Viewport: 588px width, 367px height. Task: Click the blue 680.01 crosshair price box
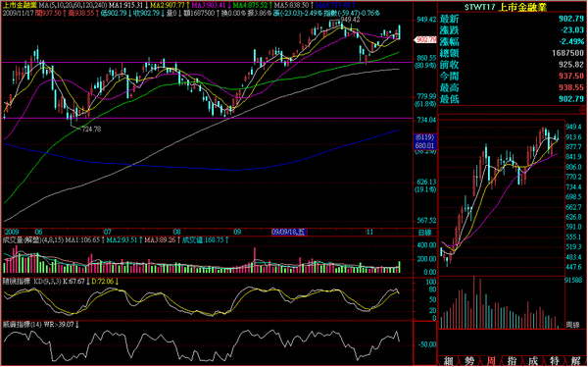(x=425, y=146)
